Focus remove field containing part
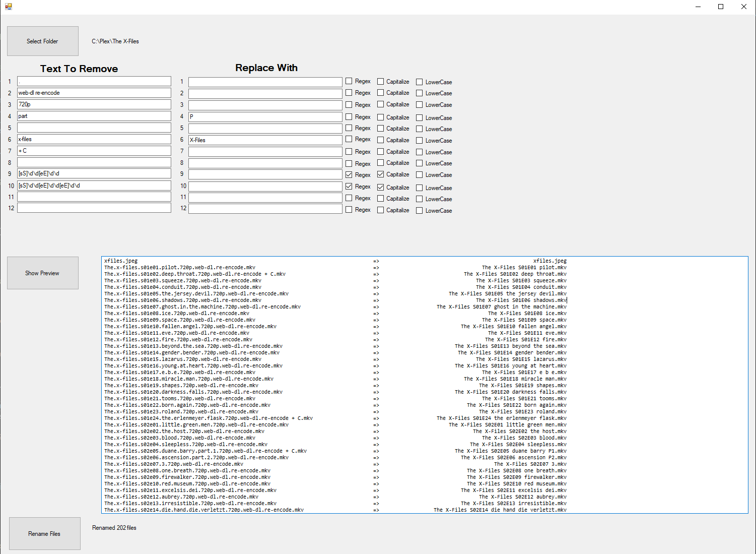 [x=94, y=116]
